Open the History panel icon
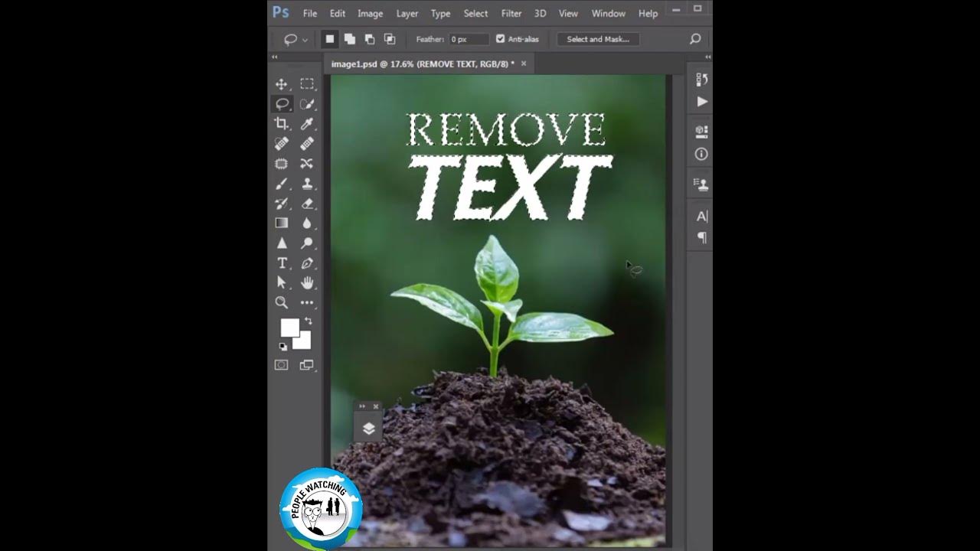 (701, 80)
